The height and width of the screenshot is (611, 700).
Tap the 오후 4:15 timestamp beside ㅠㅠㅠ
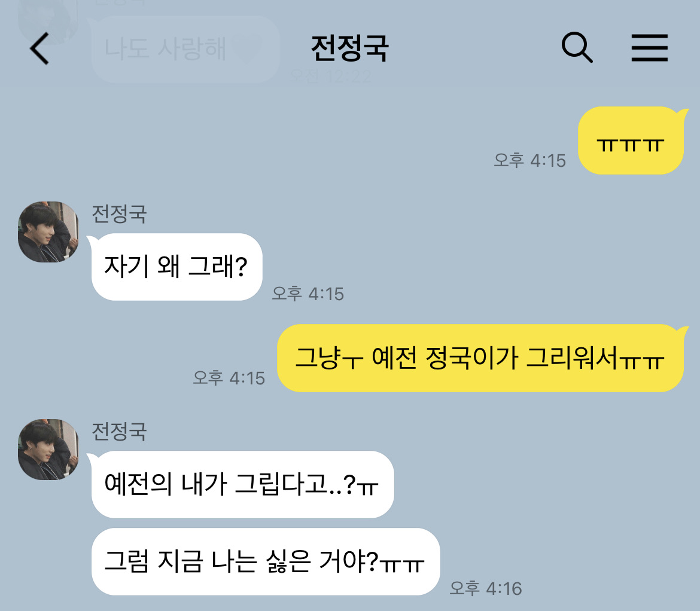pyautogui.click(x=530, y=161)
